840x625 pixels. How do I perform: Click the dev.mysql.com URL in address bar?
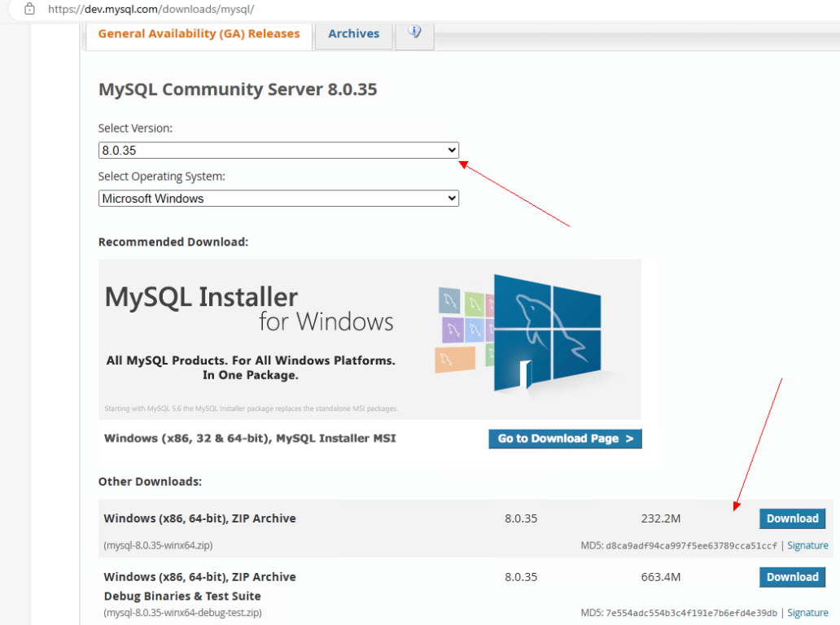(x=151, y=9)
